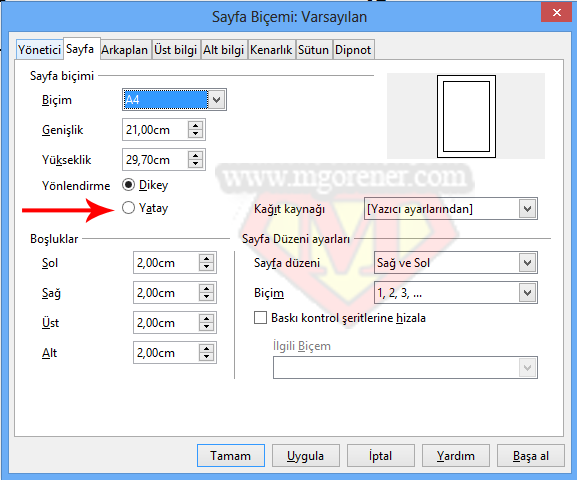Switch to the Arkaplan tab
Image resolution: width=577 pixels, height=480 pixels.
tap(125, 50)
